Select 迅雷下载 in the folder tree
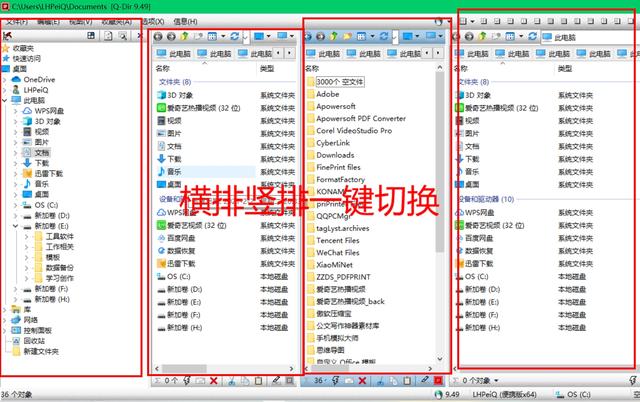 pos(49,173)
